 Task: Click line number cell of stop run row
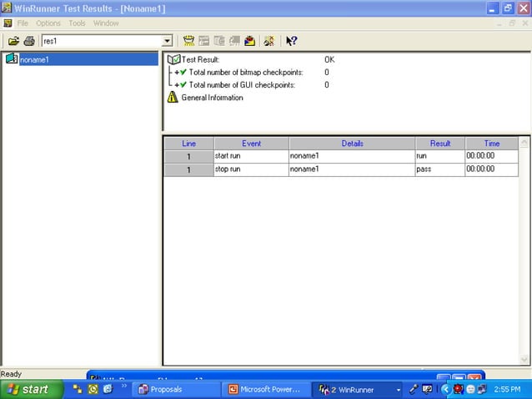pyautogui.click(x=189, y=169)
